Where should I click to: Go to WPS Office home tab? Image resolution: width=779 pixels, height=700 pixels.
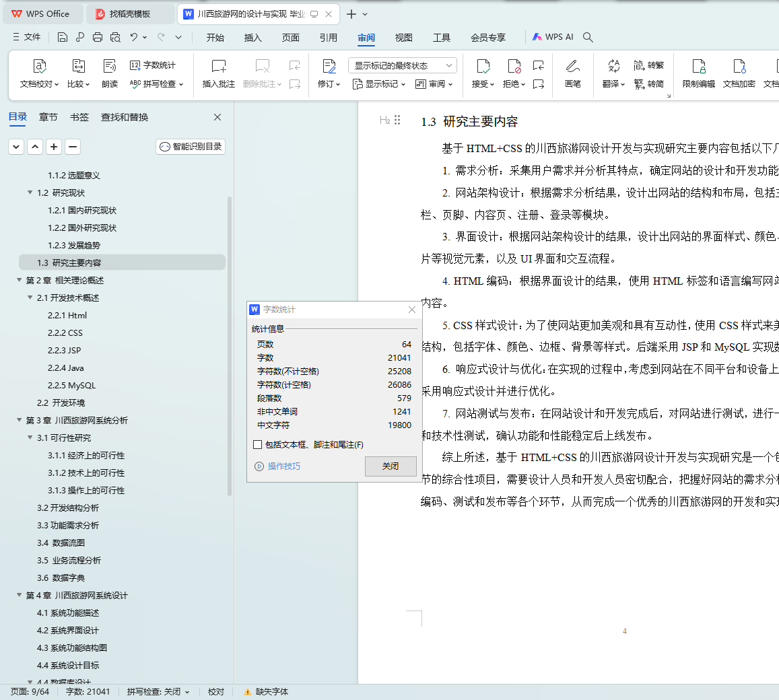[42, 14]
